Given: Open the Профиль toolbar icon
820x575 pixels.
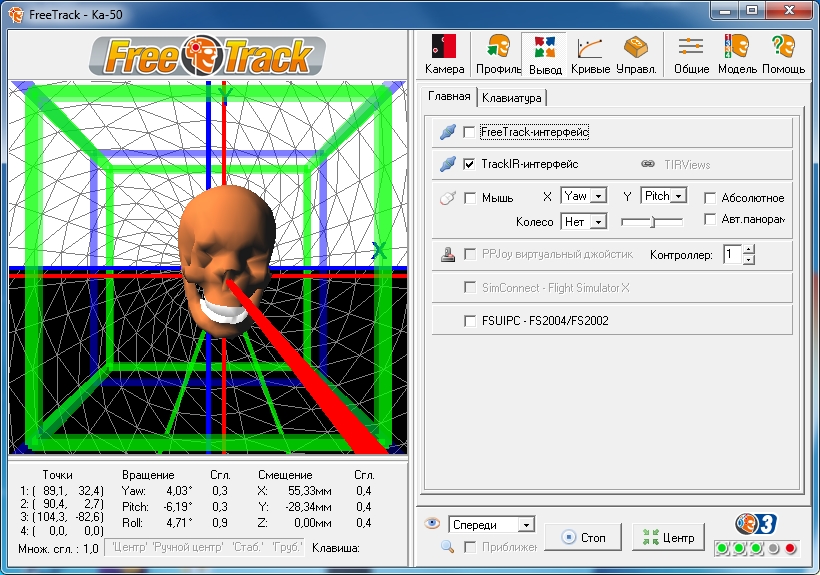Looking at the screenshot, I should (x=498, y=54).
